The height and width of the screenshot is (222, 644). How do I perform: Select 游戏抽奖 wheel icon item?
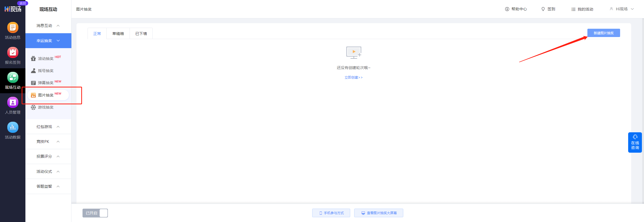46,107
